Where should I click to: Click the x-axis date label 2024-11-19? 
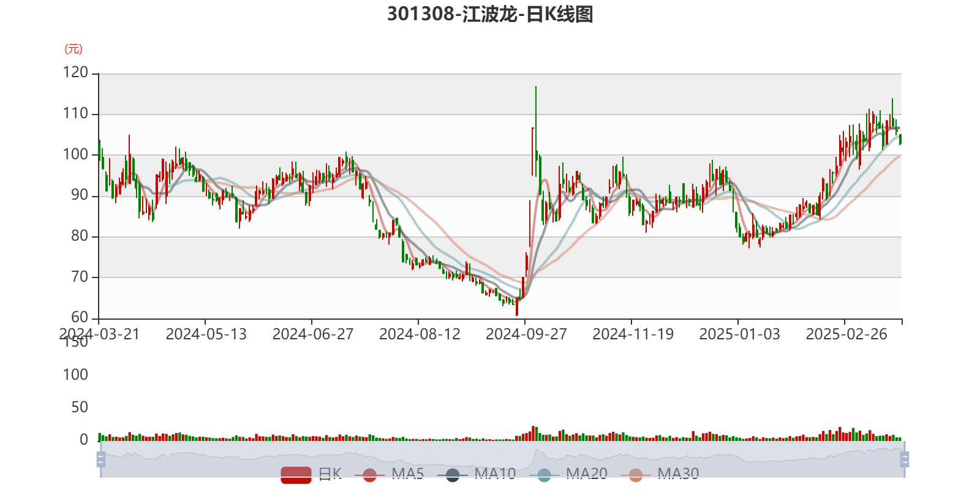633,334
